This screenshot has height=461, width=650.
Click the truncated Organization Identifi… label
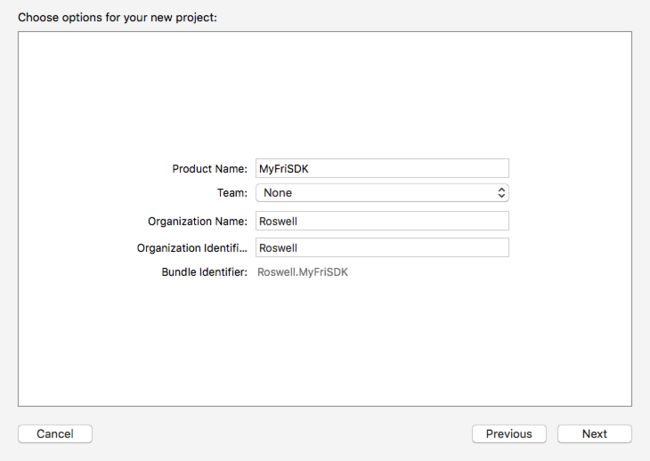tap(192, 248)
